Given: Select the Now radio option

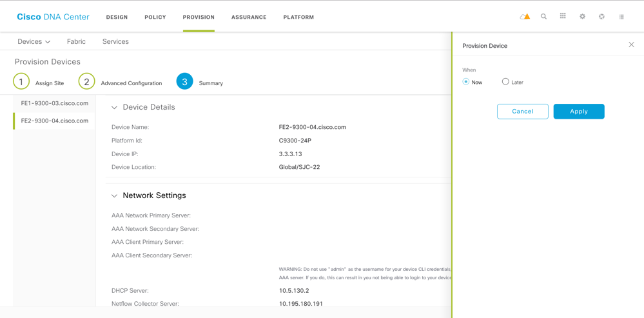Looking at the screenshot, I should (x=465, y=82).
